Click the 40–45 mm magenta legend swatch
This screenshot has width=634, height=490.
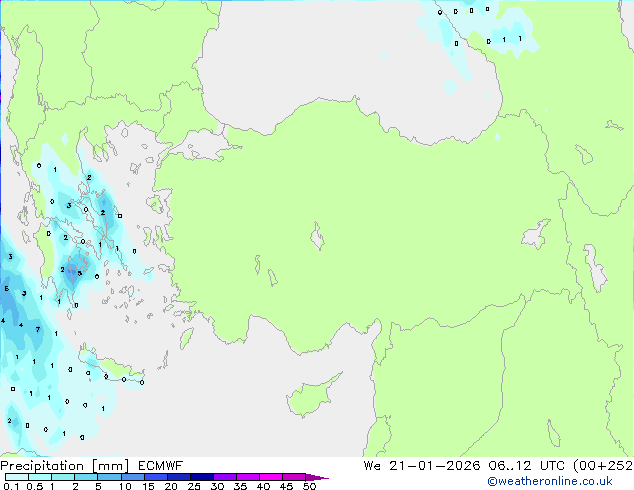(271, 477)
